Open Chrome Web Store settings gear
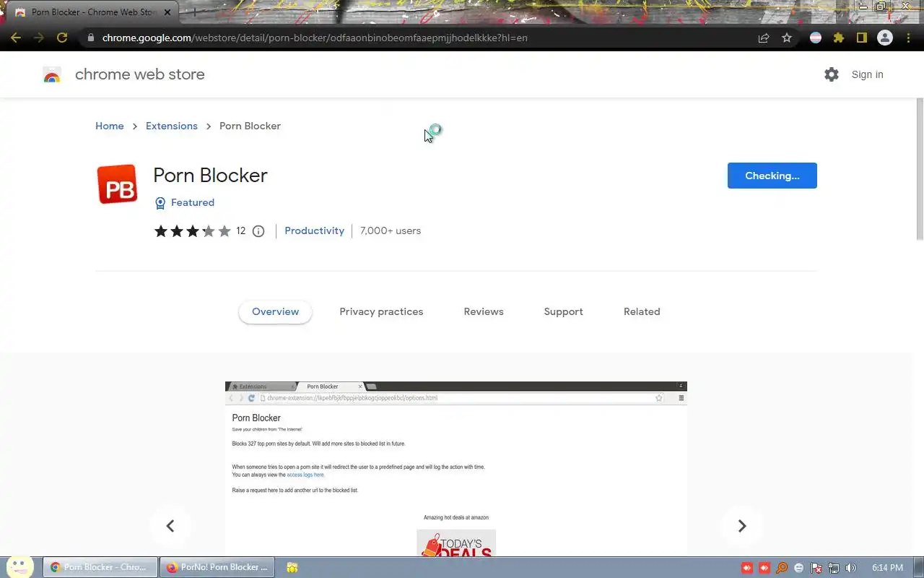This screenshot has width=924, height=578. [832, 74]
